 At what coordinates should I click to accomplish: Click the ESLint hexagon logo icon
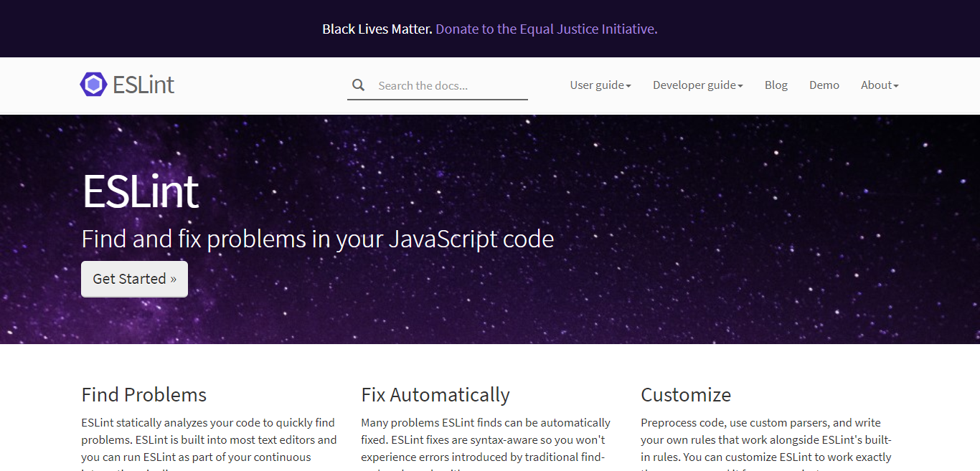click(93, 85)
